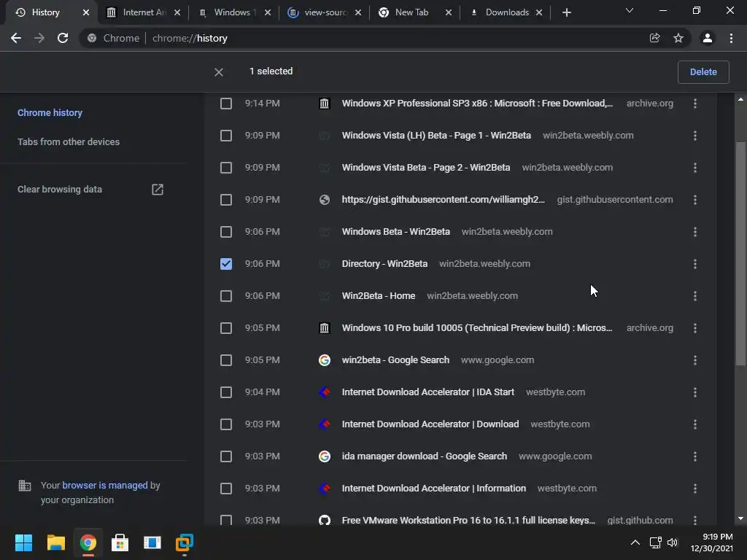Open Internet Download Accelerator | Download entry
Screen dimensions: 747x560
click(x=430, y=424)
